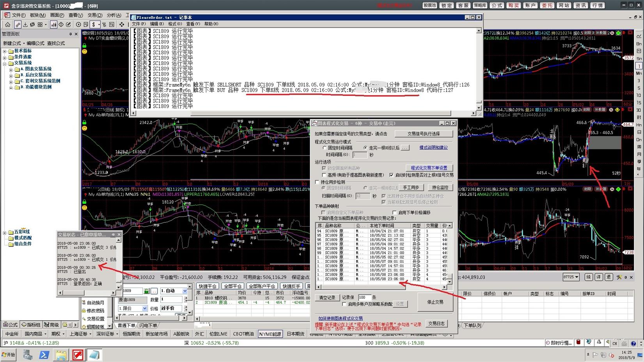The width and height of the screenshot is (644, 362).
Task: Click the diamond alert toolbar icon
Action: click(x=61, y=25)
